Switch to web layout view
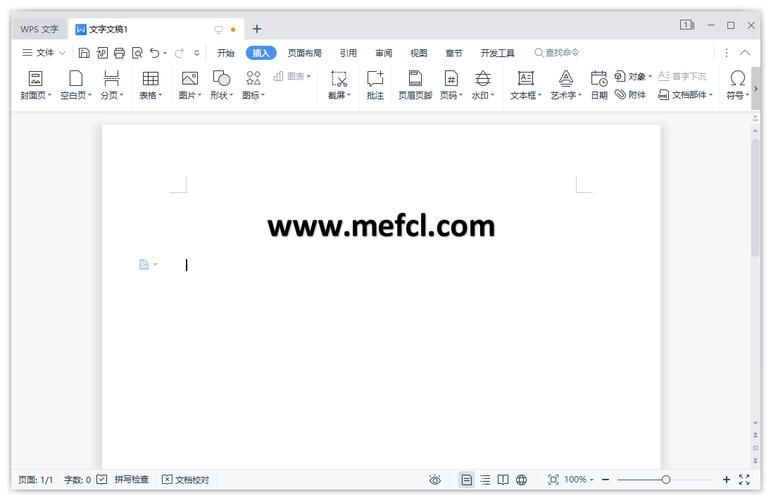 coord(522,480)
